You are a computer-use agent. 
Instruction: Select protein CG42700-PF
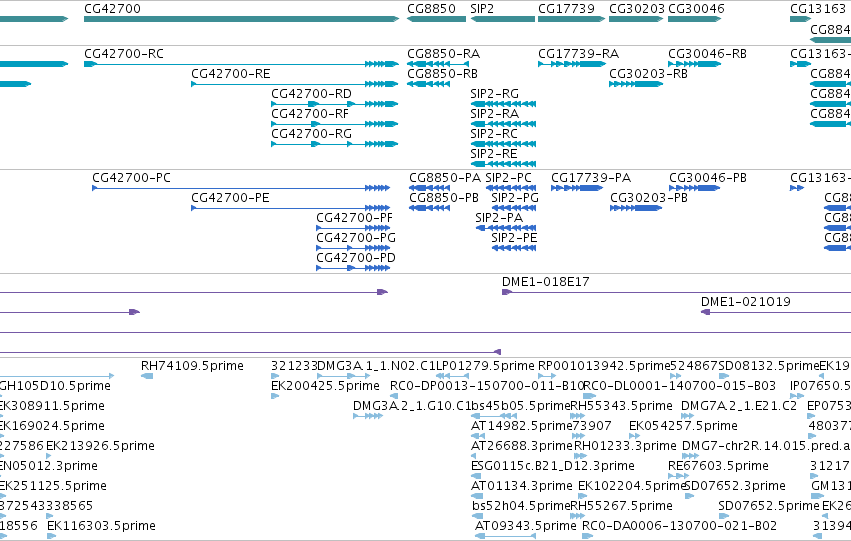[353, 228]
